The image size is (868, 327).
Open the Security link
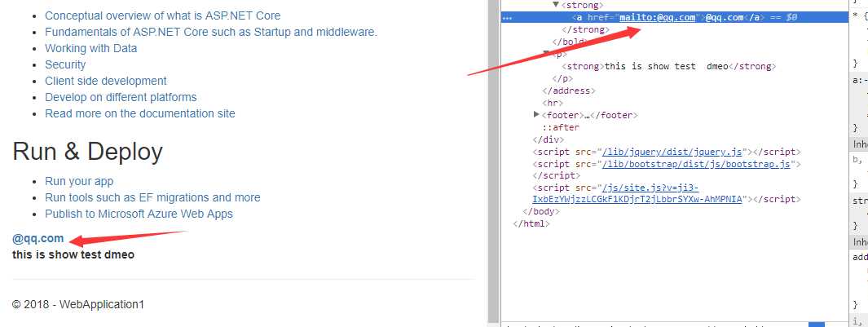(x=65, y=65)
